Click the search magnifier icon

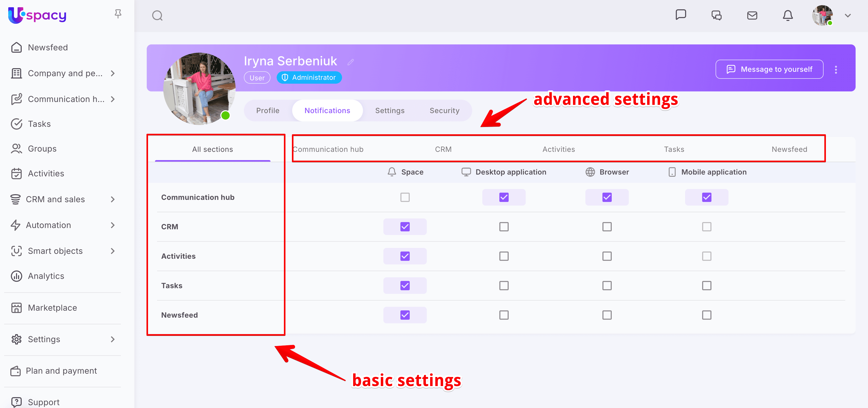coord(157,15)
